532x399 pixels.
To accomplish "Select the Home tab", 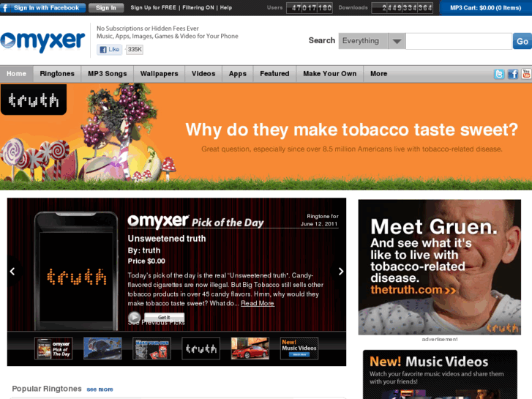I will pyautogui.click(x=16, y=74).
